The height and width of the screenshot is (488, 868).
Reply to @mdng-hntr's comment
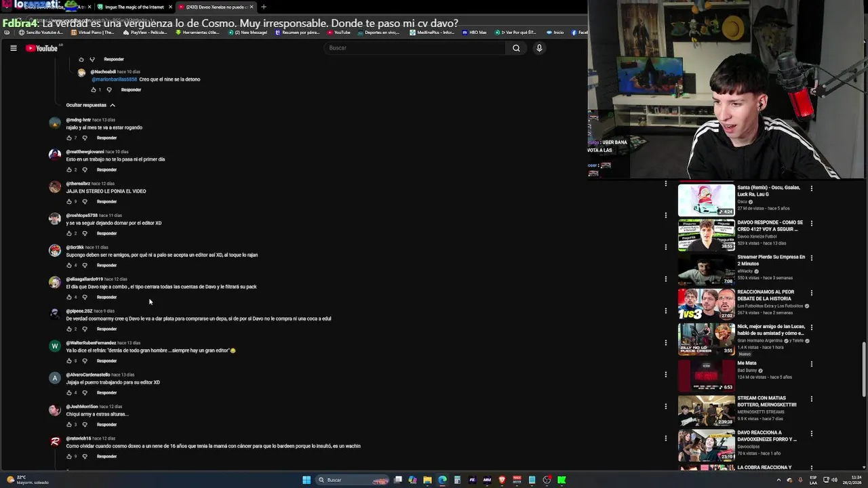point(106,138)
